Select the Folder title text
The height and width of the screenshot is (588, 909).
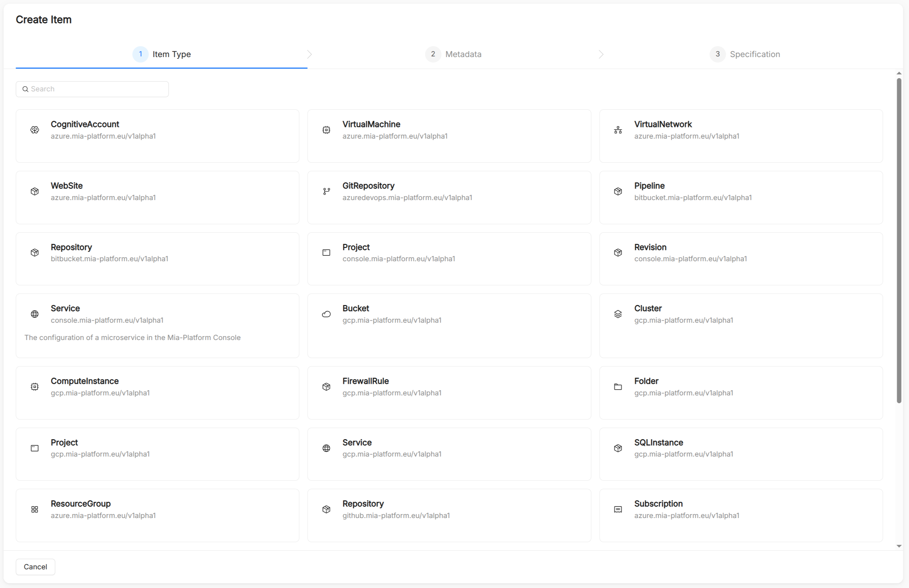[x=646, y=381]
